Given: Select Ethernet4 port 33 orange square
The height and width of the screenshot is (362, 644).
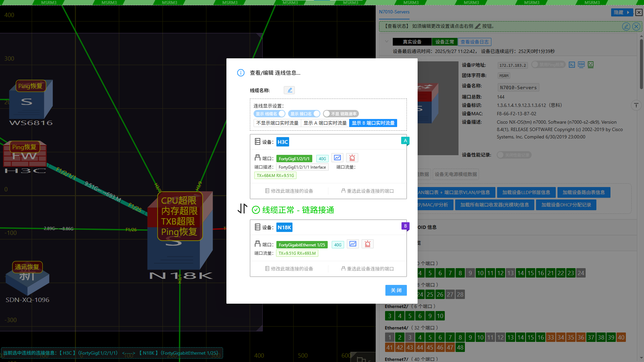Looking at the screenshot, I should 550,337.
